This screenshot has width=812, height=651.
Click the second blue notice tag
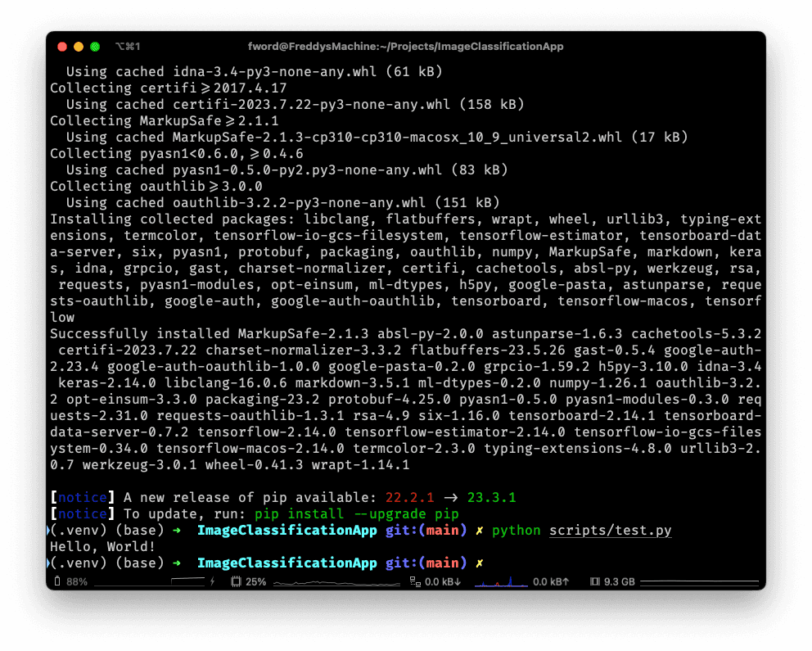[x=83, y=514]
